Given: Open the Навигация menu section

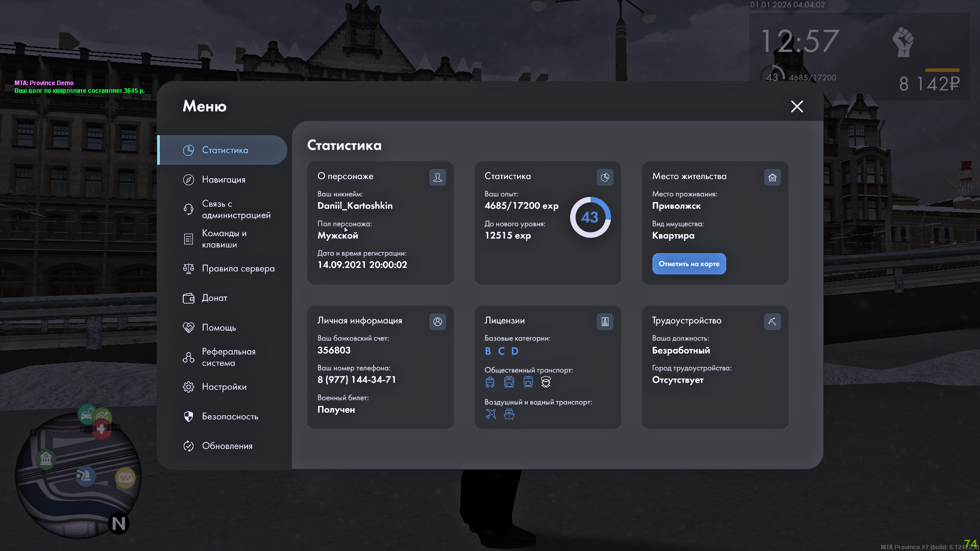Looking at the screenshot, I should 224,180.
